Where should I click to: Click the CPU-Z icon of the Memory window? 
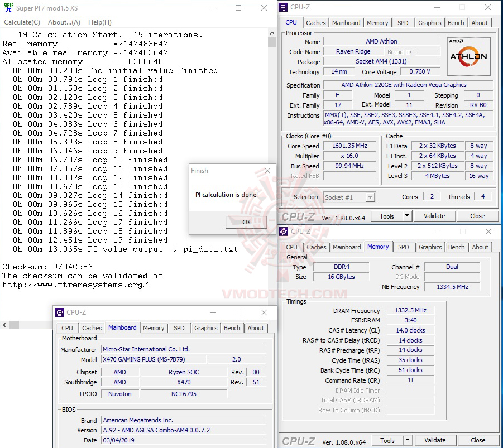pyautogui.click(x=284, y=231)
